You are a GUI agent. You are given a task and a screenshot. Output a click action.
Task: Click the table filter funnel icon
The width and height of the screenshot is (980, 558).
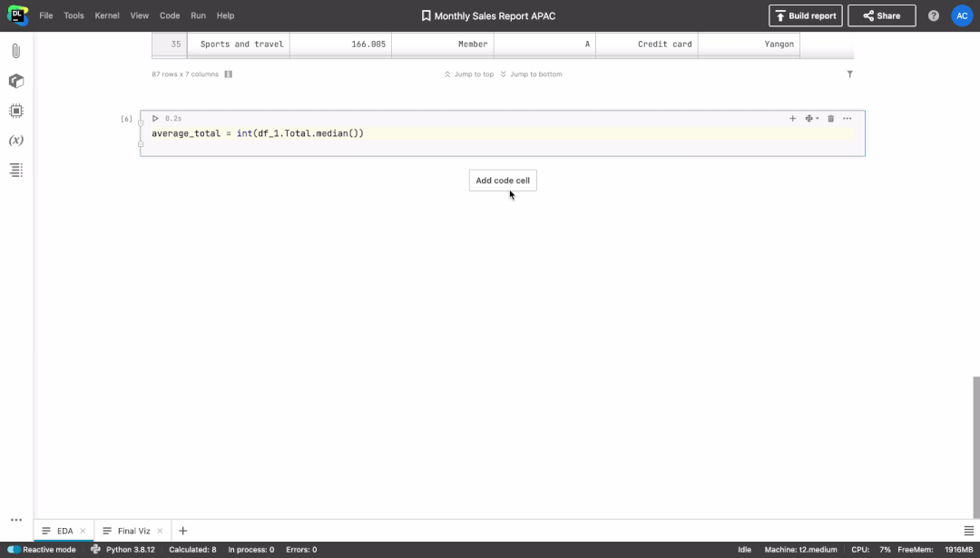click(850, 74)
